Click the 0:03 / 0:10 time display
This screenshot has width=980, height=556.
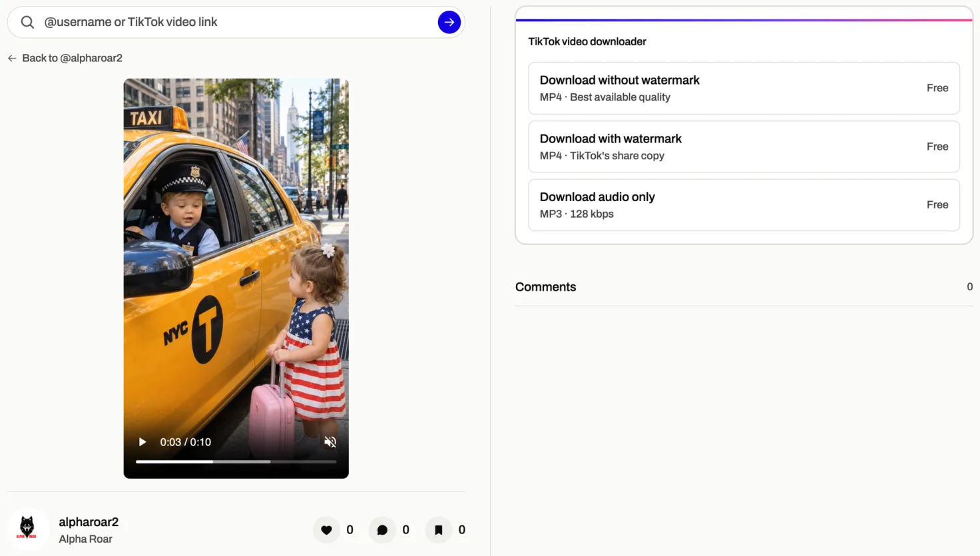[185, 442]
